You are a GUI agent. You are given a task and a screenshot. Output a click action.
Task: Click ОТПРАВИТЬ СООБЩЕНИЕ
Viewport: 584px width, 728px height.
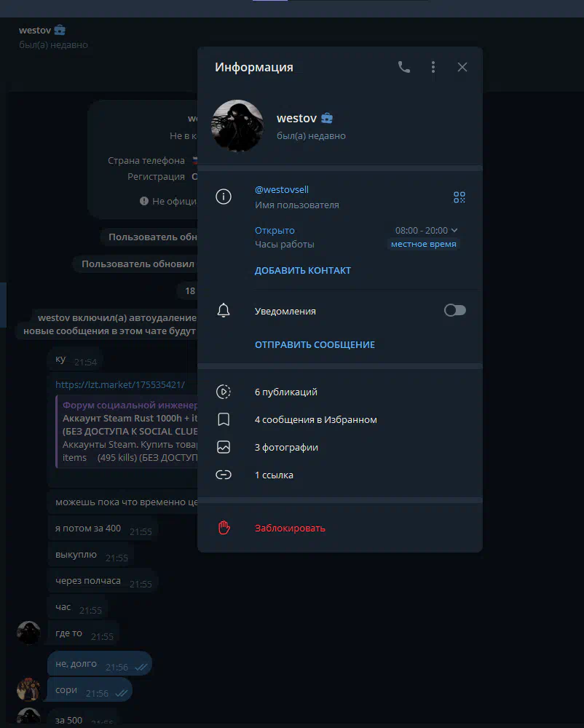(315, 344)
